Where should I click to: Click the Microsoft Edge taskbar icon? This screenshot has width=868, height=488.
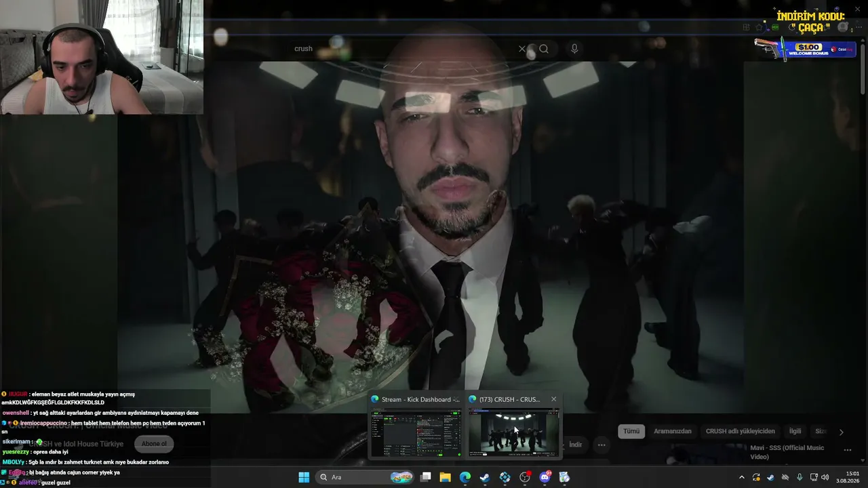(x=465, y=477)
